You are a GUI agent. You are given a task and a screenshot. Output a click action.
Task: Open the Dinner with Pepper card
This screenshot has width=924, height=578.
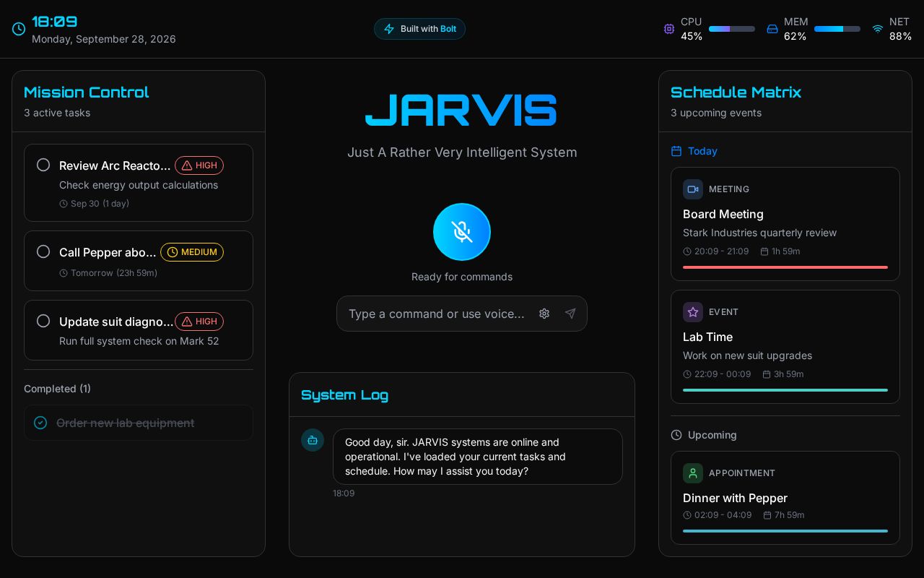[x=785, y=498]
